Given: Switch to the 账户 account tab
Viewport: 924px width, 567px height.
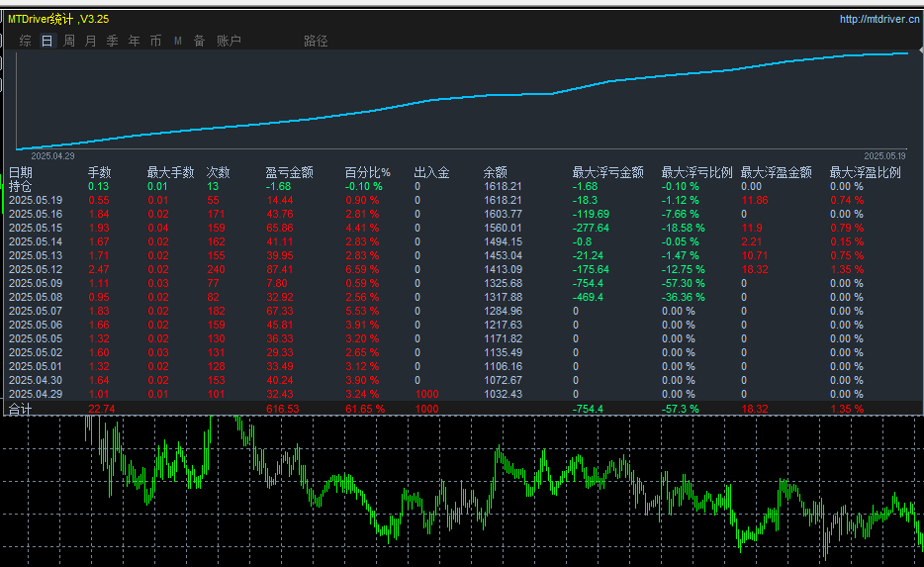Looking at the screenshot, I should 229,41.
